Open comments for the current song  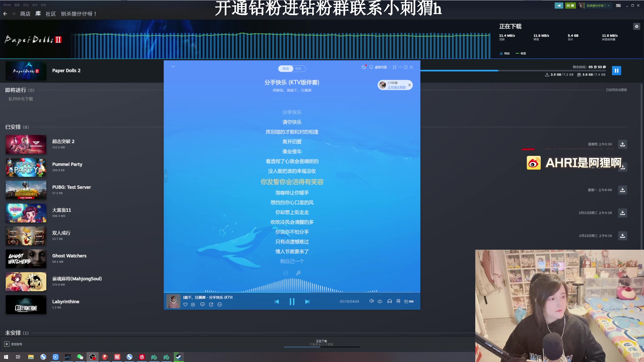pos(202,305)
